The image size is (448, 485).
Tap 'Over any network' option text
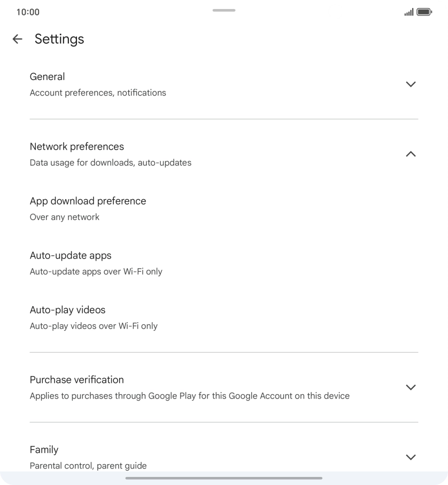(64, 217)
